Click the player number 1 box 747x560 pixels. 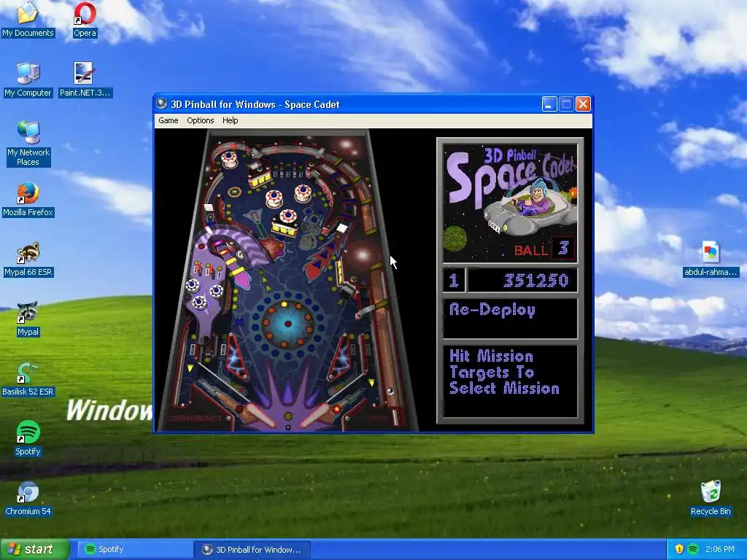pyautogui.click(x=454, y=280)
